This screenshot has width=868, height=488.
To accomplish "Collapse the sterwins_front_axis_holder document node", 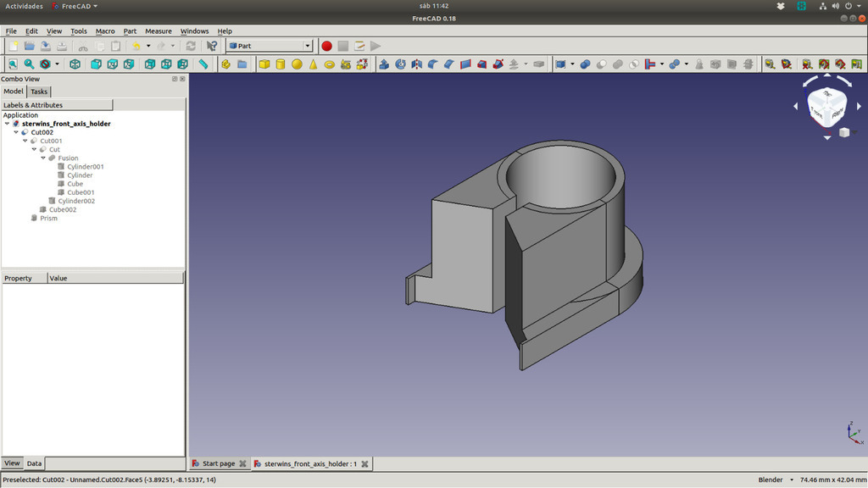I will click(x=7, y=124).
